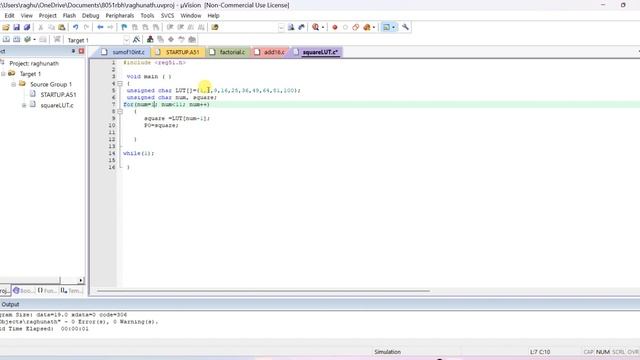The height and width of the screenshot is (360, 640).
Task: Click the Save All icon
Action: 27,27
